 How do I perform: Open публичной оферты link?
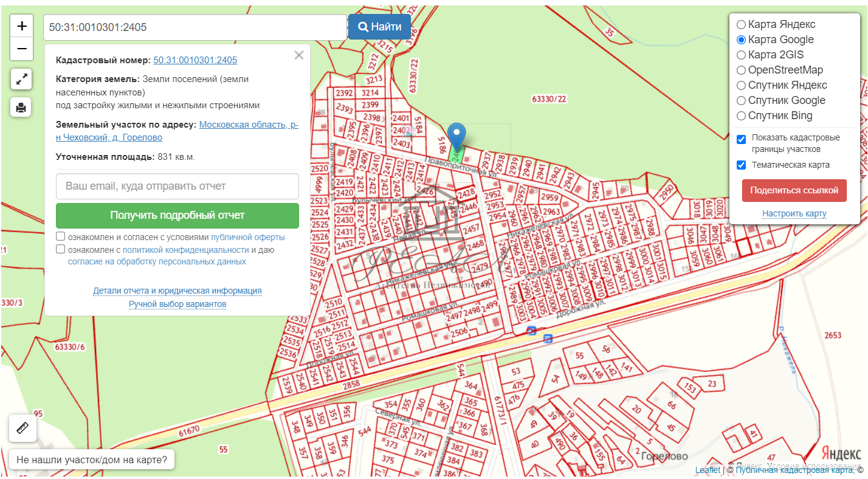pyautogui.click(x=248, y=237)
